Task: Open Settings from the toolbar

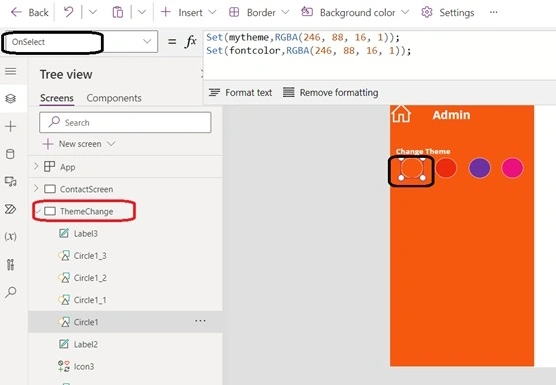Action: coord(447,12)
